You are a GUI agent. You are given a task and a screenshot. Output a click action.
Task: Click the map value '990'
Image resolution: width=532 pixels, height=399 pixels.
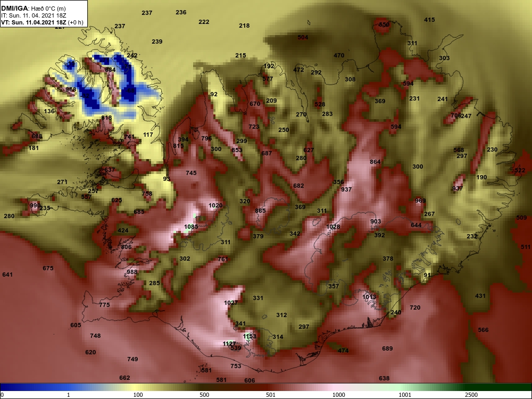pyautogui.click(x=35, y=205)
